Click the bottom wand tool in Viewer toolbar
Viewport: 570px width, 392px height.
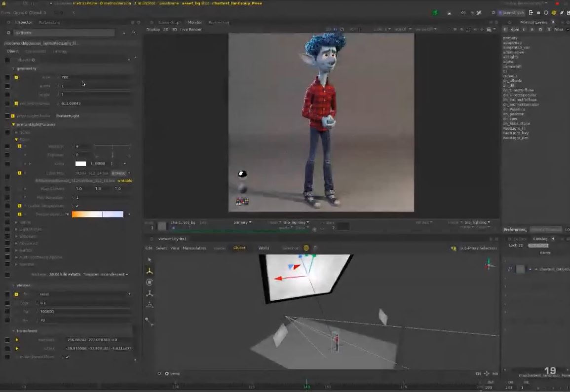point(149,321)
